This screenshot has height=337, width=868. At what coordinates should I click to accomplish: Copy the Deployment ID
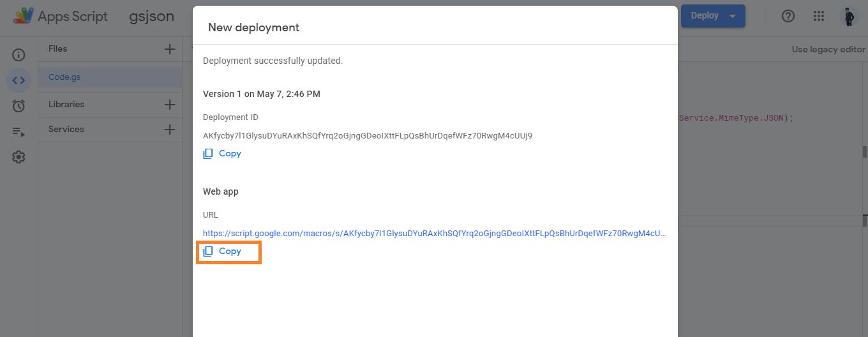[222, 154]
